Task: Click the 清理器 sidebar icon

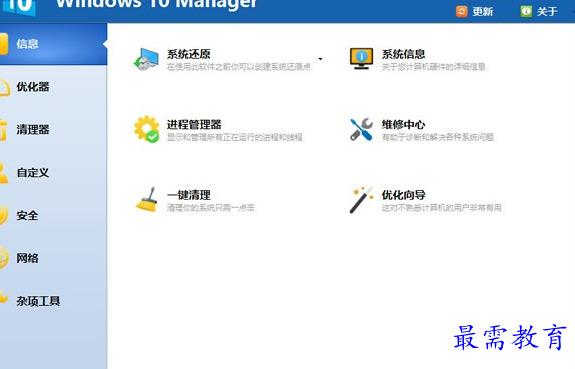Action: (3, 129)
